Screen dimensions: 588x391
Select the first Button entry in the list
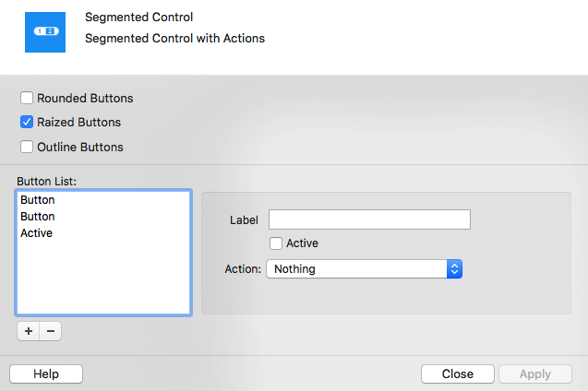pyautogui.click(x=38, y=200)
